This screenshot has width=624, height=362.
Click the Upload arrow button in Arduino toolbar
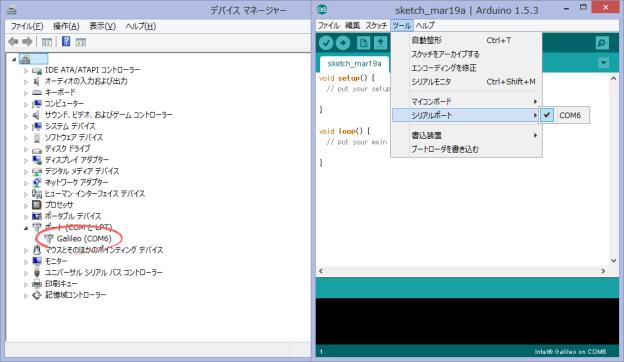coord(343,43)
